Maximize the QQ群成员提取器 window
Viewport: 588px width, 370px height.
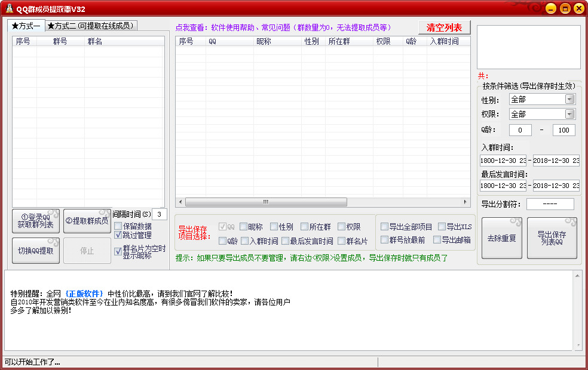click(565, 8)
